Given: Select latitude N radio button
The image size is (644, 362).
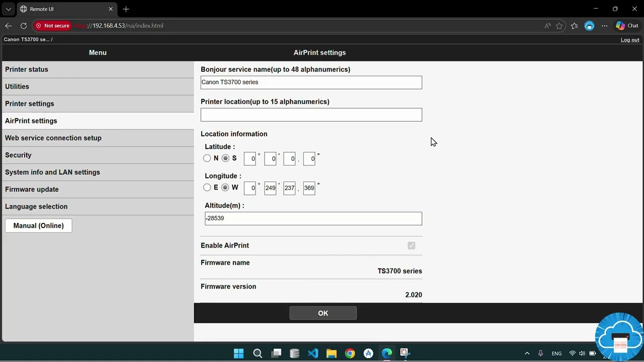Looking at the screenshot, I should click(207, 158).
